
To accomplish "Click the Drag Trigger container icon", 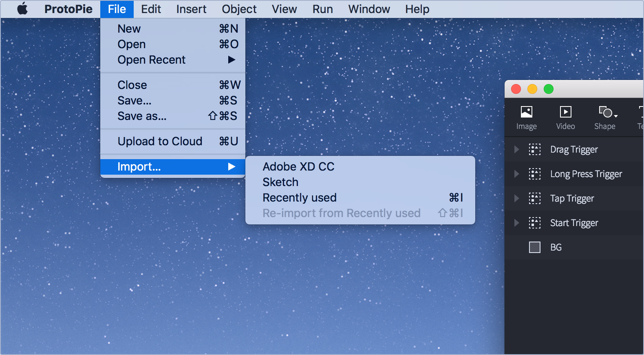I will pyautogui.click(x=535, y=149).
